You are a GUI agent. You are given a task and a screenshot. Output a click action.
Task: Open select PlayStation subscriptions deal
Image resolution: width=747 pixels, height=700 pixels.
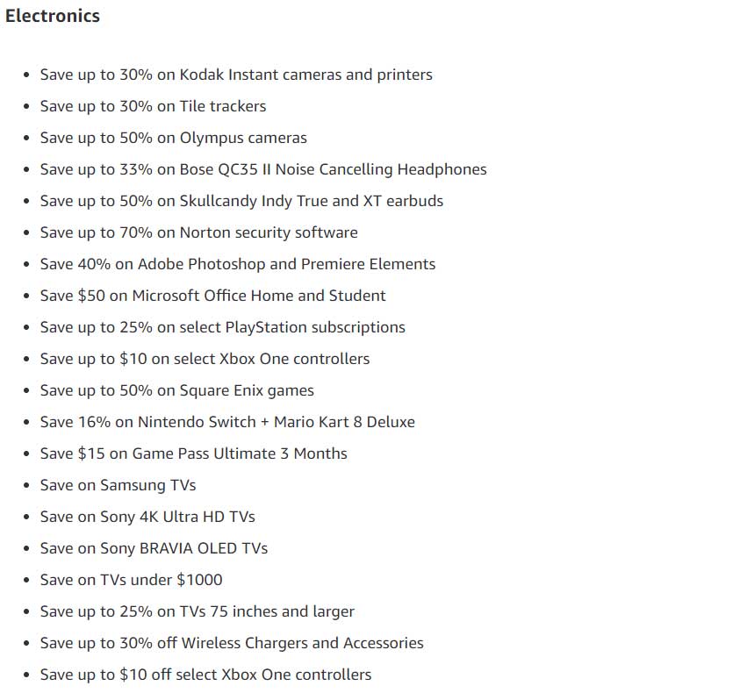(x=222, y=327)
